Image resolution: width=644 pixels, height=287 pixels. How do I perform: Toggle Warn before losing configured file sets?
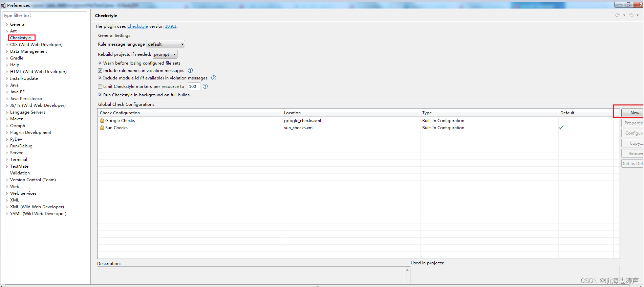click(x=100, y=63)
